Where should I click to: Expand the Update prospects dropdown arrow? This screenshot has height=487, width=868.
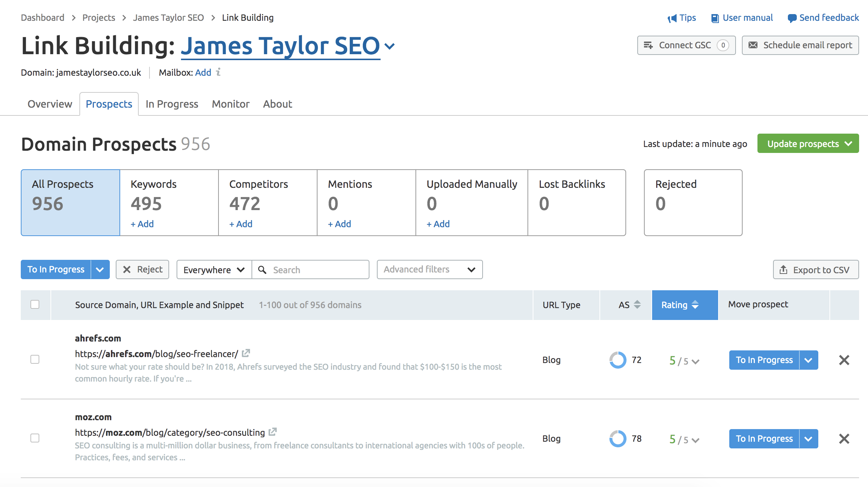point(849,144)
